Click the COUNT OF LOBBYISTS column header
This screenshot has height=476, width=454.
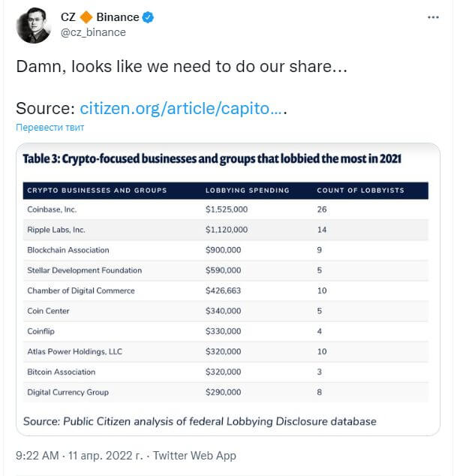tap(360, 191)
